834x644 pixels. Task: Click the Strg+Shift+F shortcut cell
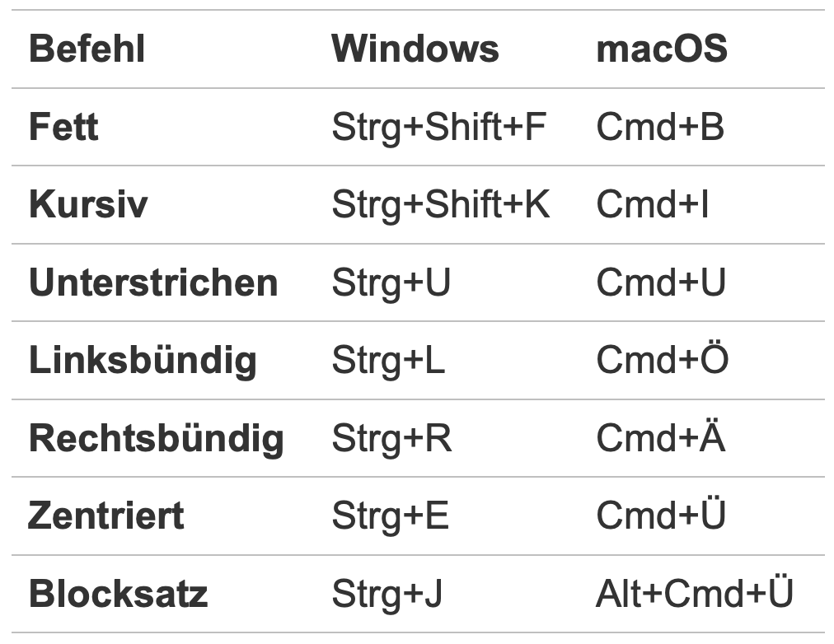coord(438,128)
